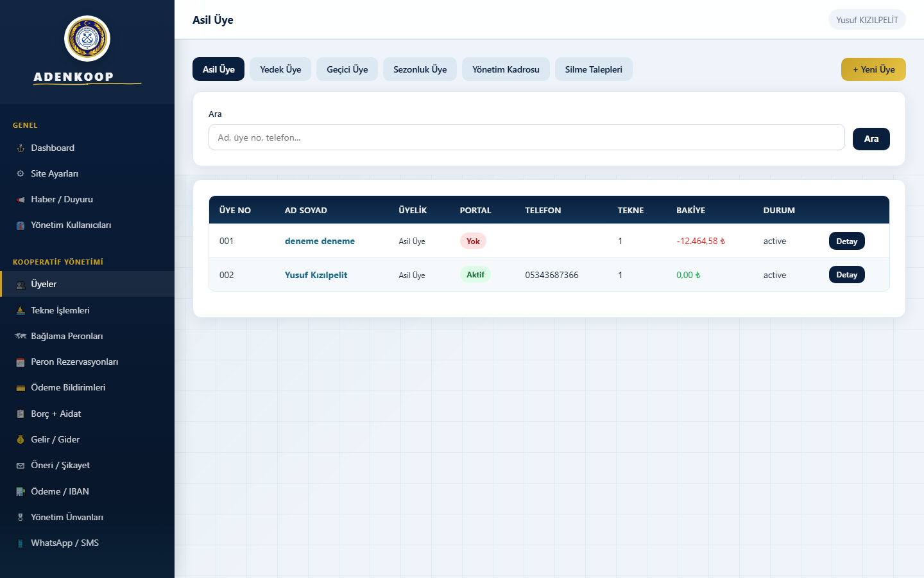Open Yönetim Kullanıcıları page
This screenshot has height=578, width=924.
click(87, 225)
